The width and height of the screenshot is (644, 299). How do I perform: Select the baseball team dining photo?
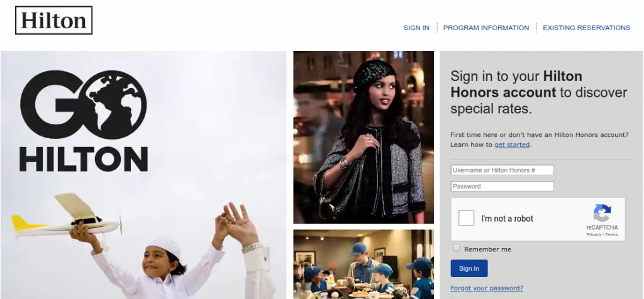364,264
